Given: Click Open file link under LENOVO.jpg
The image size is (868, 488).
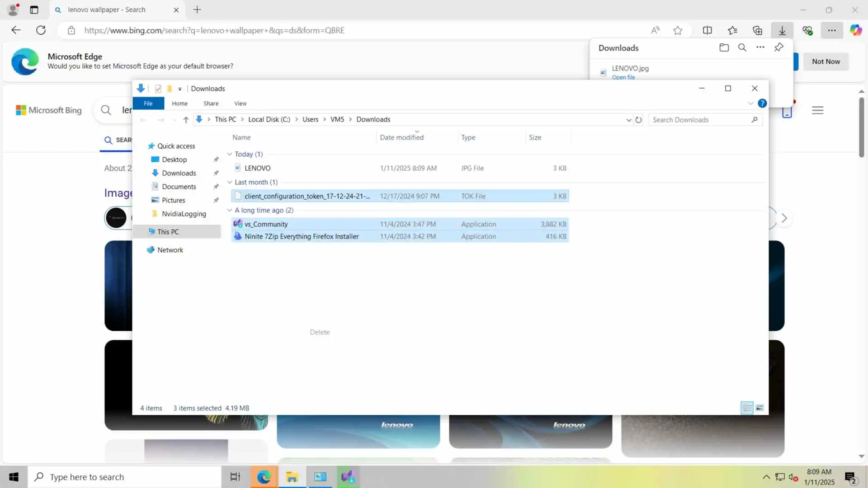Looking at the screenshot, I should (x=623, y=77).
